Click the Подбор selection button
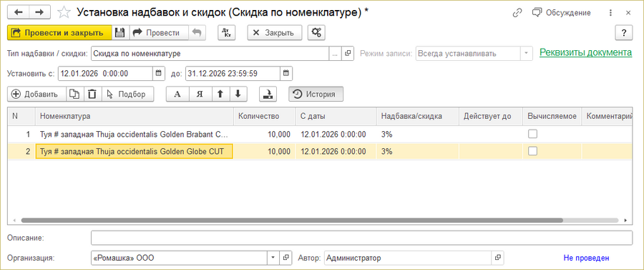The image size is (644, 270). pos(127,94)
